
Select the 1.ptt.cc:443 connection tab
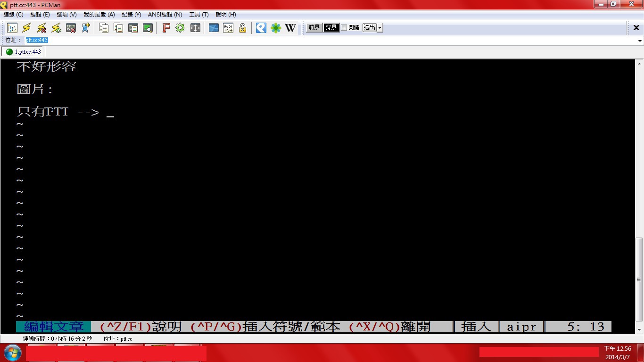click(24, 52)
